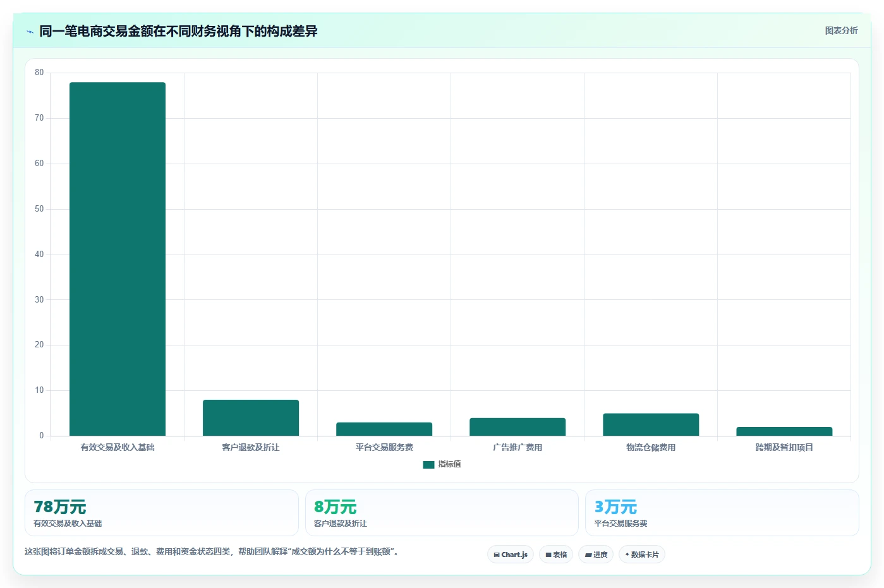Screen dimensions: 884x588
Task: Click the 78万元 value in the first card
Action: click(x=60, y=507)
